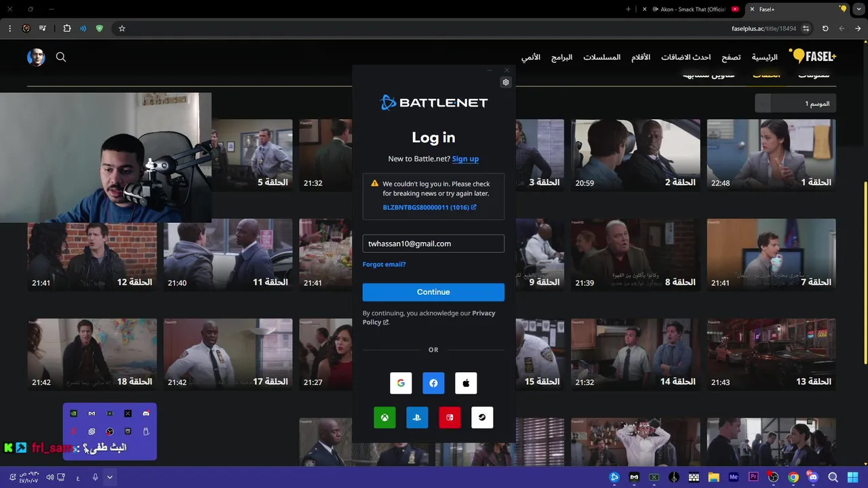Bookmark page with star icon

pyautogui.click(x=122, y=28)
